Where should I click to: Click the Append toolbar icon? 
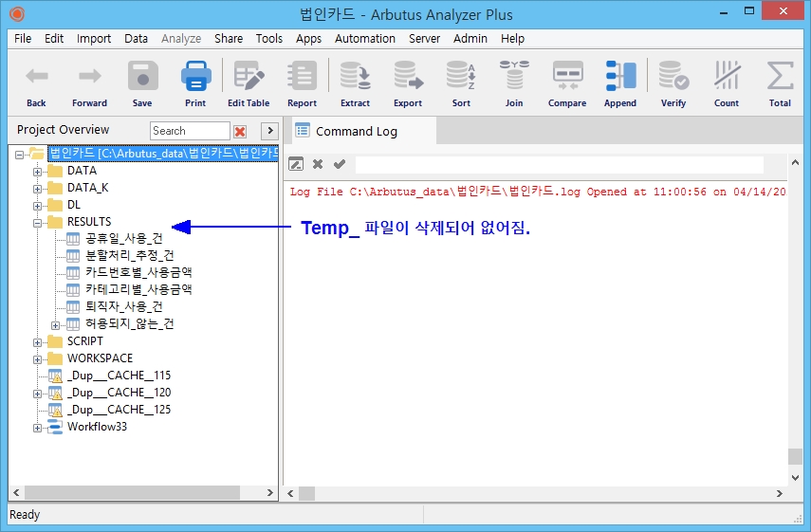620,83
